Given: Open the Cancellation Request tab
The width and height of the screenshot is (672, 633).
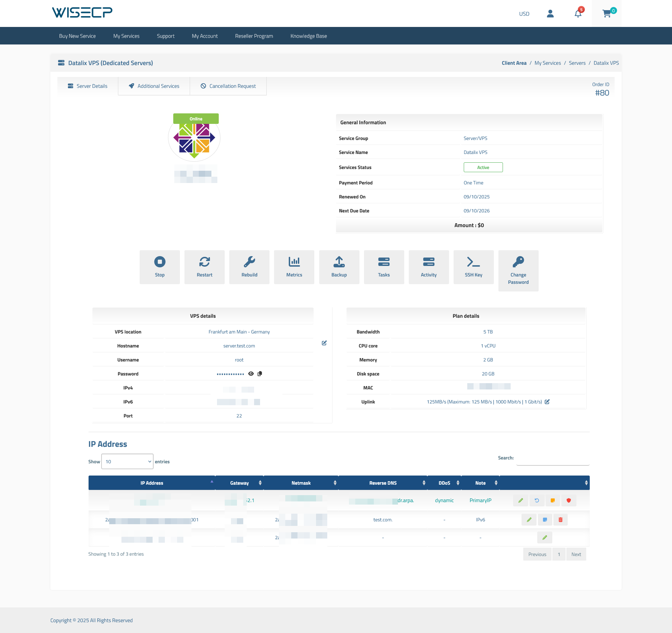Looking at the screenshot, I should click(x=228, y=86).
